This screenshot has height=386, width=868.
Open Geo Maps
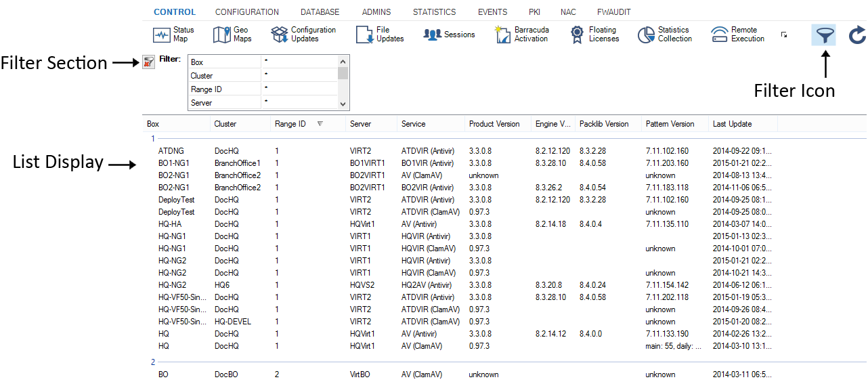coord(232,35)
